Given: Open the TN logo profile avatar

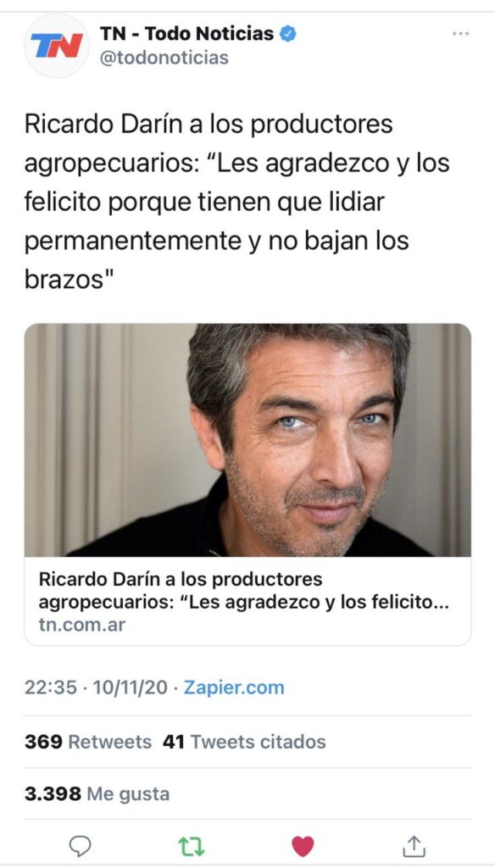Looking at the screenshot, I should pos(57,45).
